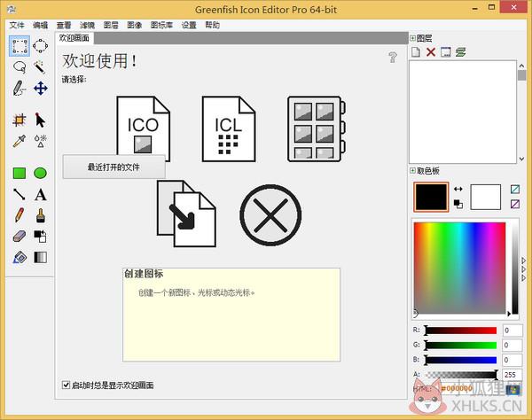Close welcome screen via X circle

270,215
